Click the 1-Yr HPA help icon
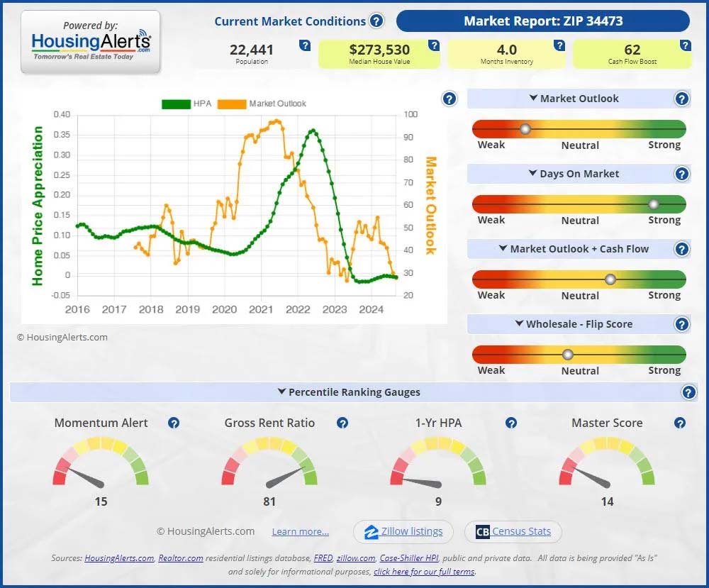The height and width of the screenshot is (588, 709). tap(511, 423)
